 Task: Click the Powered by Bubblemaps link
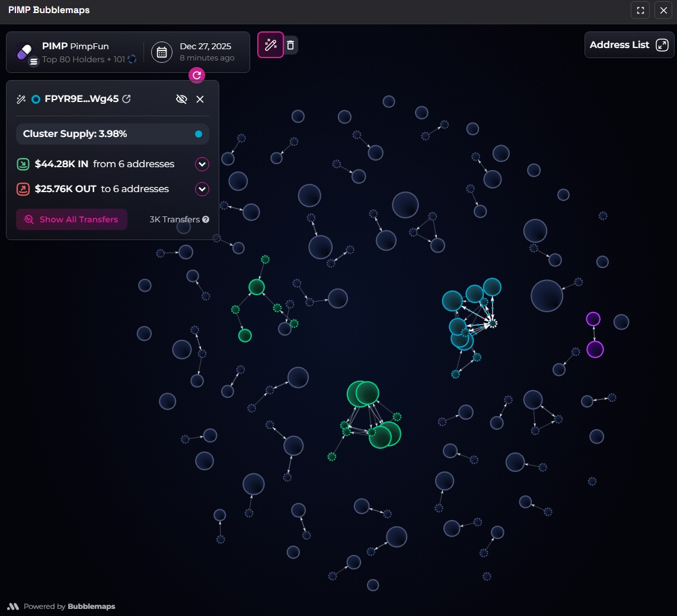coord(61,606)
